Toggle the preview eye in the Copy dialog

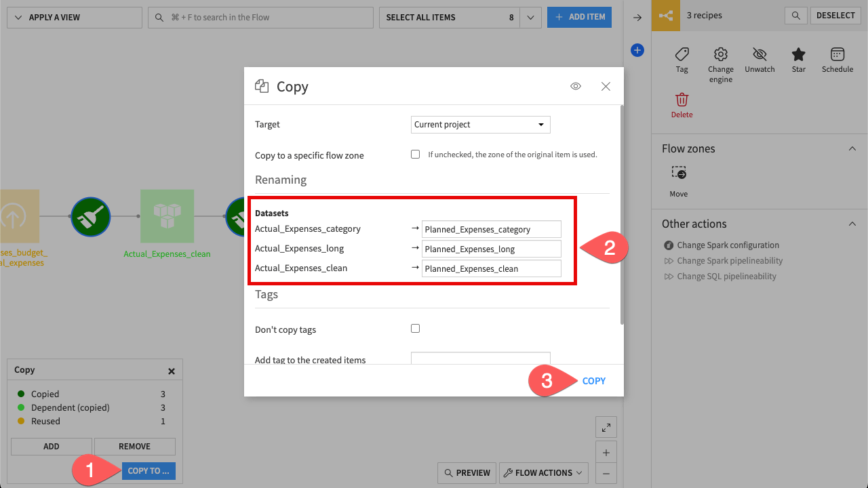tap(575, 85)
